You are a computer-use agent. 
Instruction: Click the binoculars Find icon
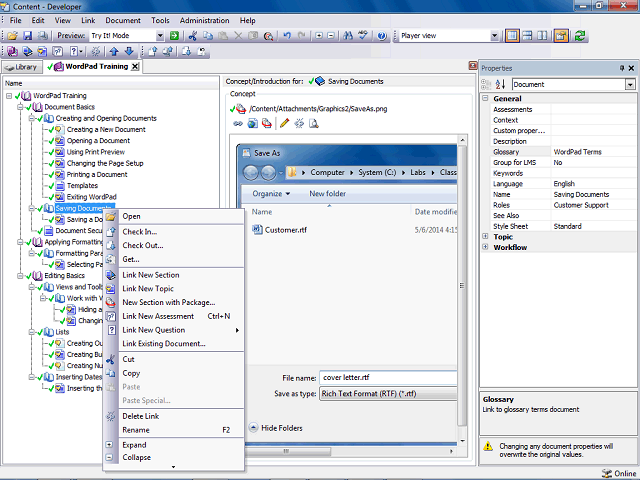coord(348,36)
